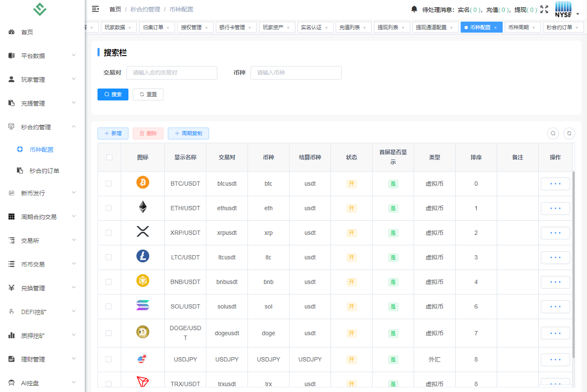Check the select-all checkbox in table header
This screenshot has height=392, width=587.
pos(109,157)
